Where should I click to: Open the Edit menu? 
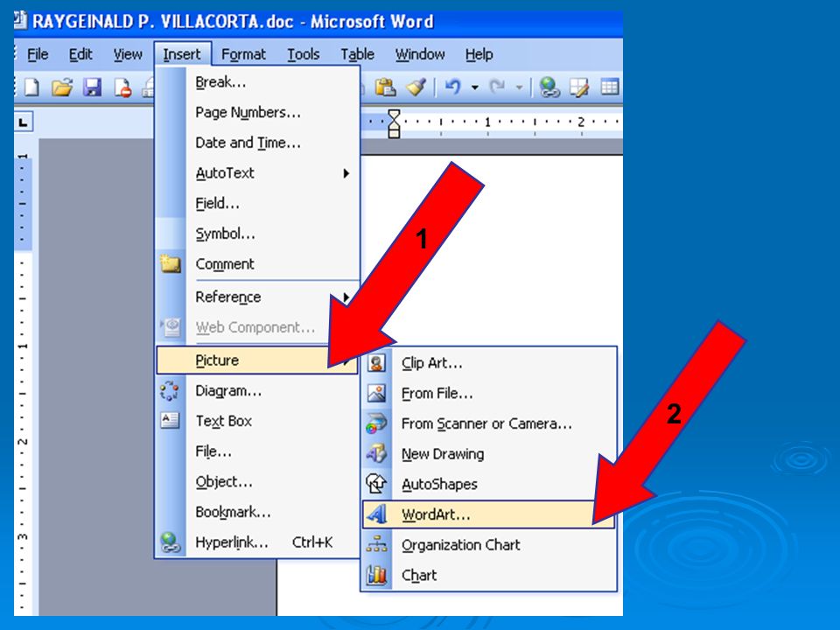coord(80,54)
